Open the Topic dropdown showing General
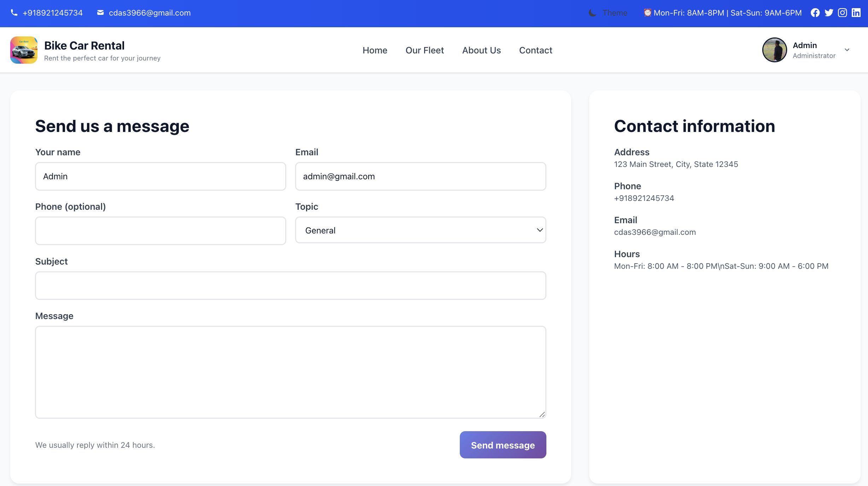 [x=420, y=230]
